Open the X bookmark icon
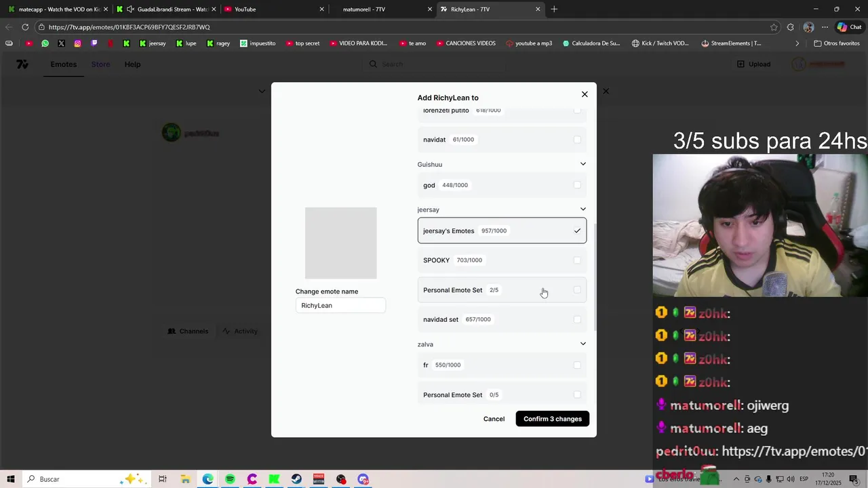The height and width of the screenshot is (488, 868). pos(61,43)
